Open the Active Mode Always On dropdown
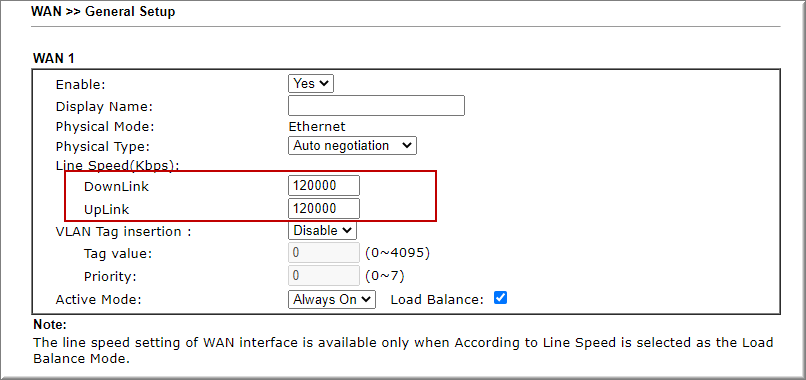Screen dimensions: 806x380 tap(332, 300)
